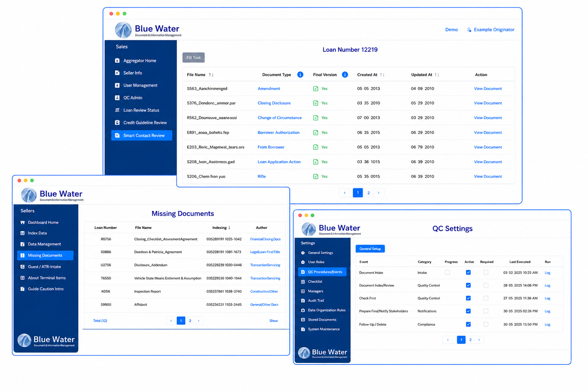Toggle Required checkbox for Document Index/Review
Screen dimensions: 588x392
[x=486, y=285]
